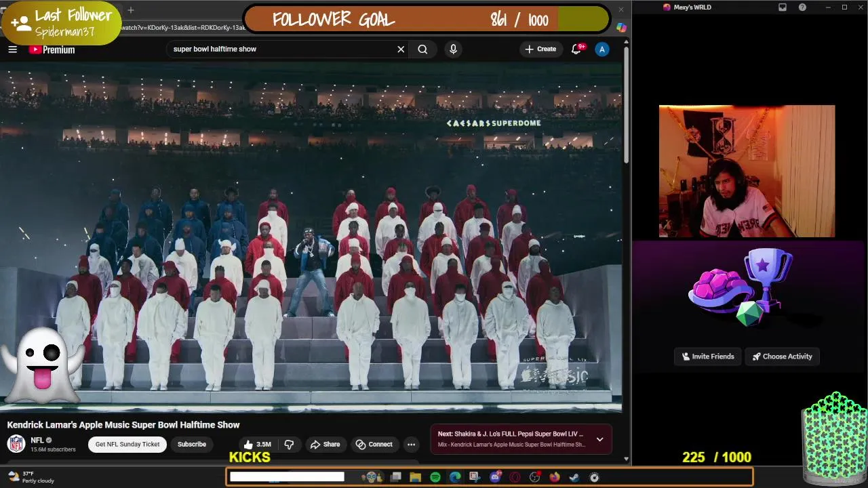Viewport: 868px width, 488px height.
Task: Open the Create button on YouTube
Action: (540, 49)
